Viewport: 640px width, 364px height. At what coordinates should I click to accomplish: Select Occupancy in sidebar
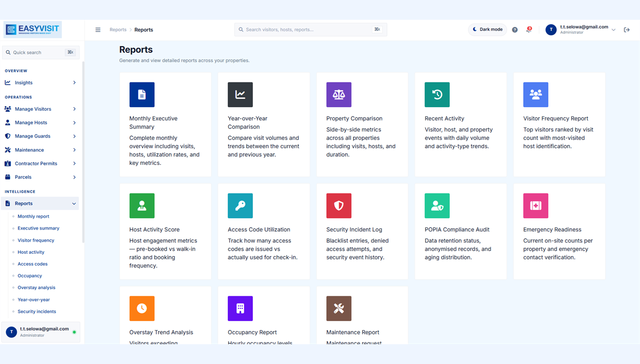[30, 276]
